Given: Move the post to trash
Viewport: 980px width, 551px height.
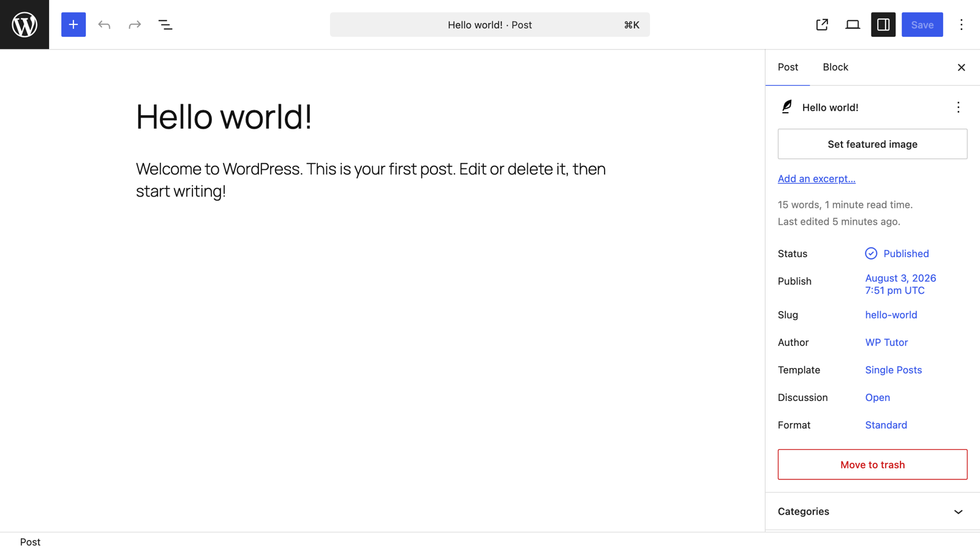Looking at the screenshot, I should [x=872, y=465].
